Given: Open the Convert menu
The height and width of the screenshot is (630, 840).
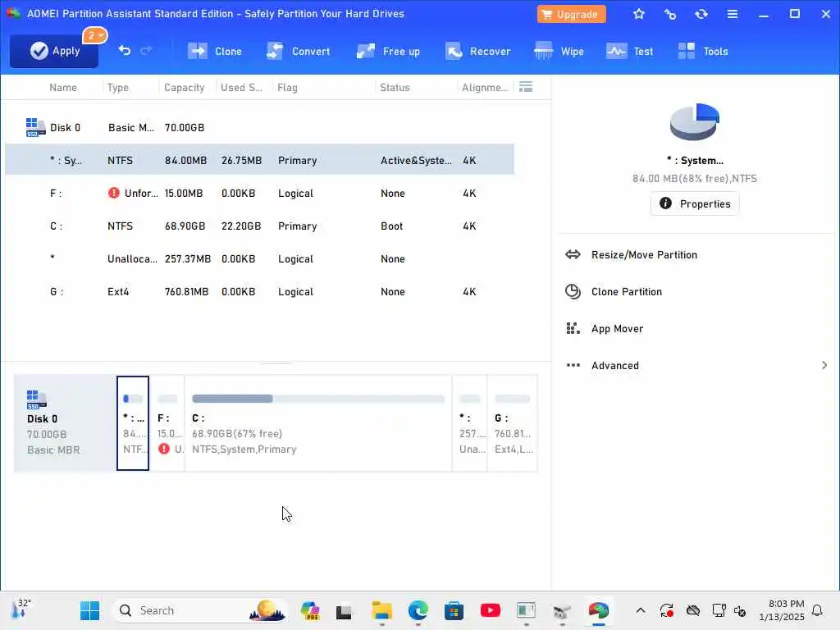Looking at the screenshot, I should click(298, 52).
